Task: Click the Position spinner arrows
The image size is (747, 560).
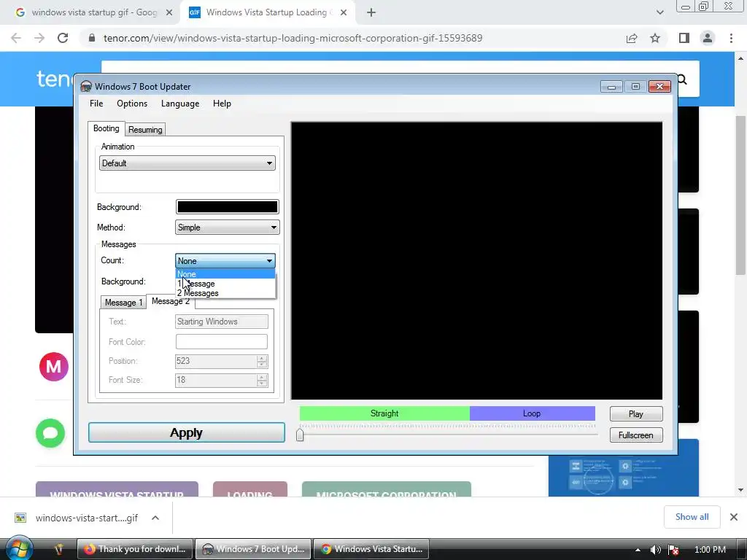Action: [x=262, y=361]
